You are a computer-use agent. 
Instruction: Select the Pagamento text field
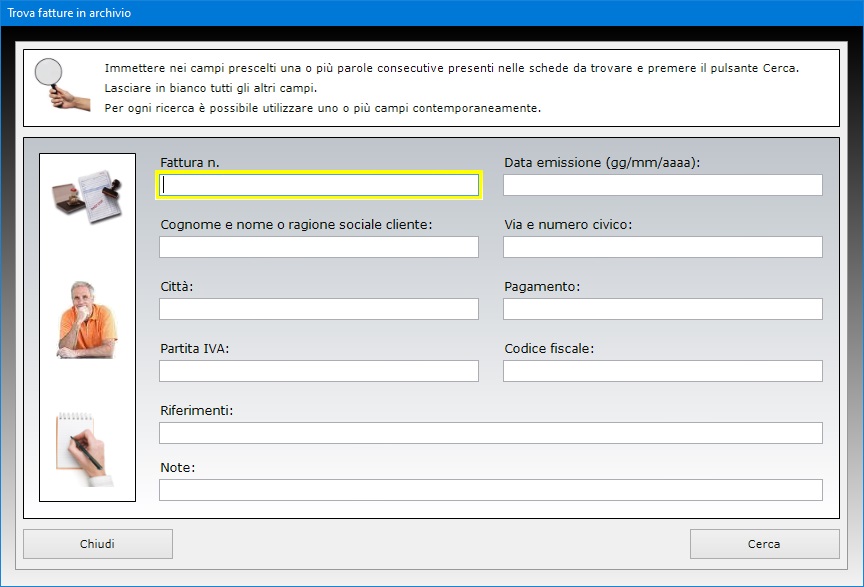(663, 309)
